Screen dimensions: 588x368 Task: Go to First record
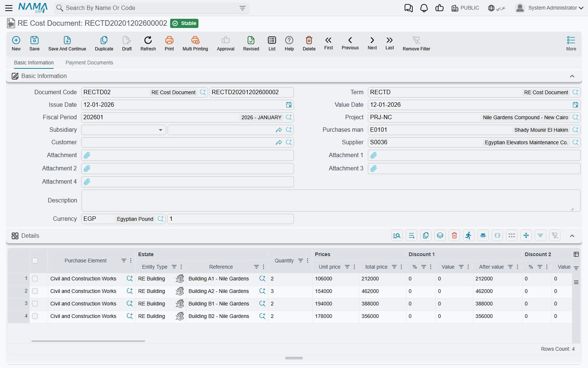click(x=329, y=43)
